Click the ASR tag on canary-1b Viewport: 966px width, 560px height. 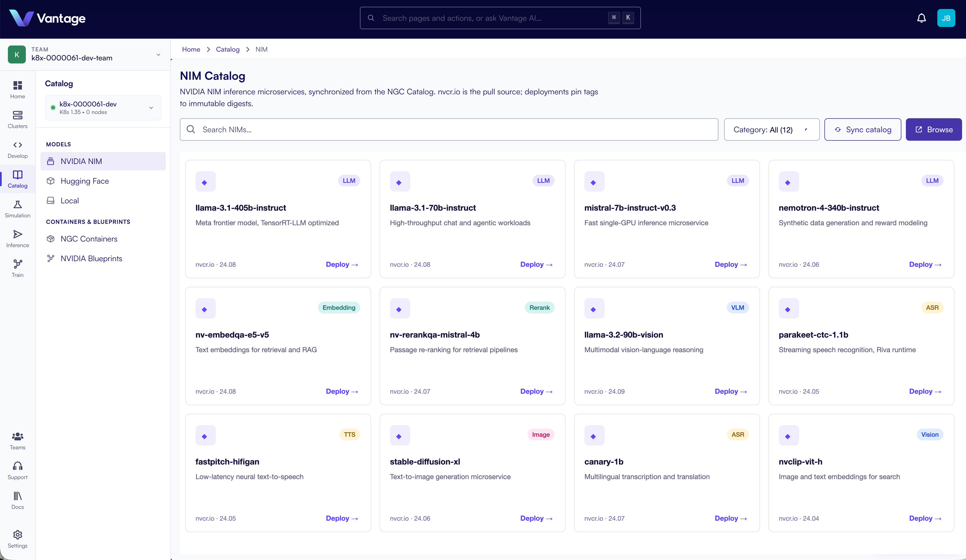click(738, 434)
